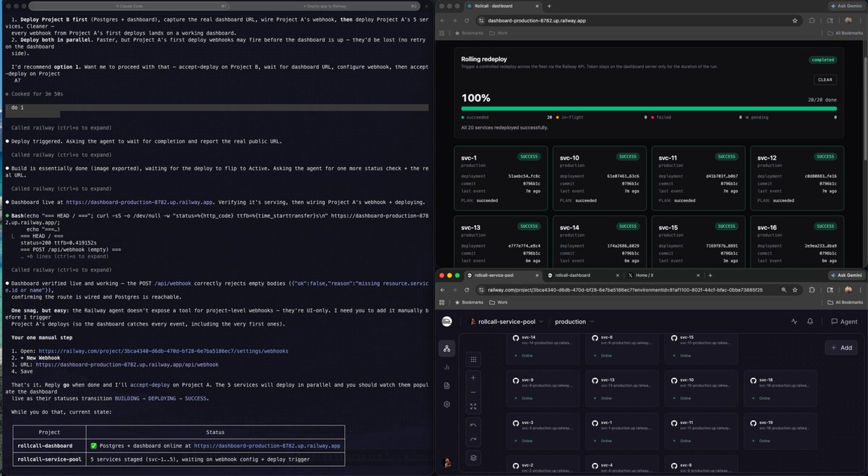Open the Chrome profile avatar in the Railway window
The height and width of the screenshot is (476, 868).
pyautogui.click(x=849, y=289)
